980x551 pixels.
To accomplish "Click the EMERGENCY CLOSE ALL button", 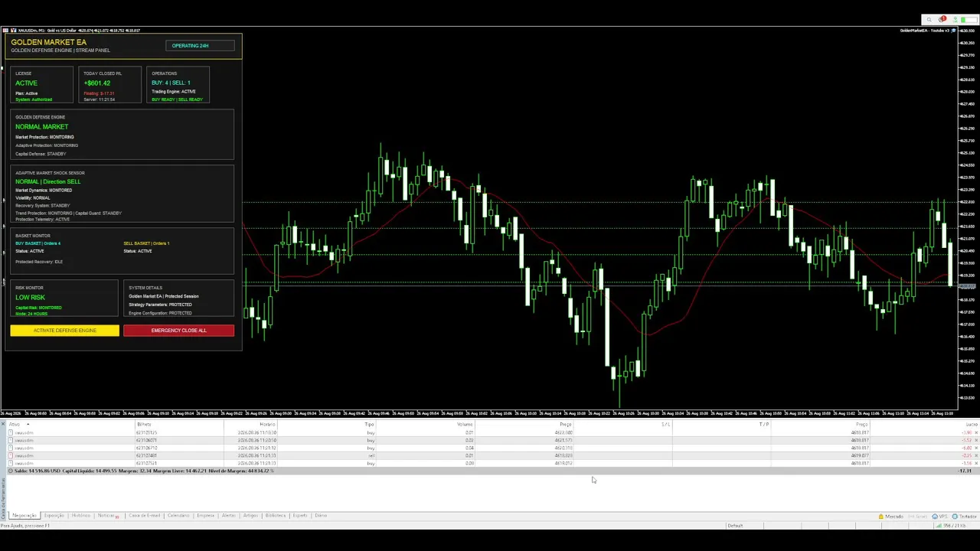I will click(178, 331).
